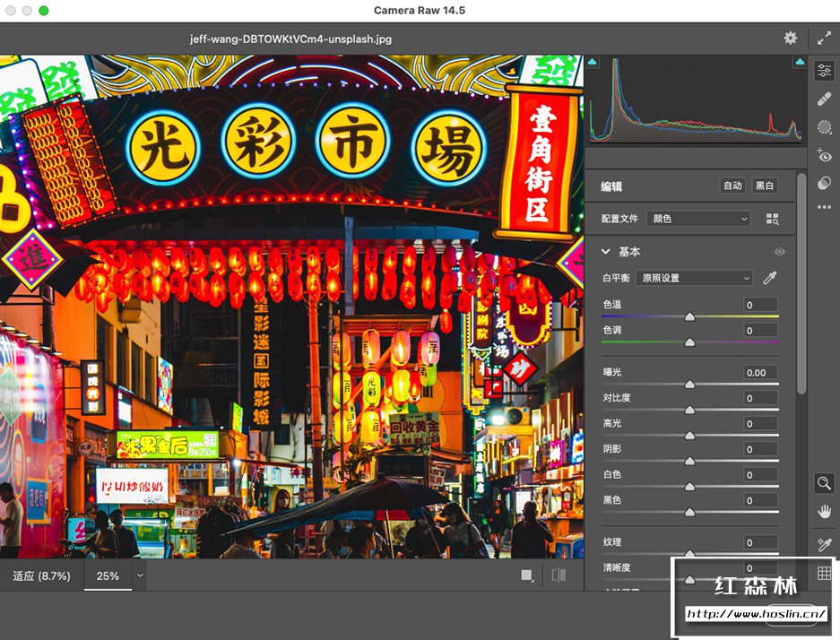Viewport: 840px width, 640px height.
Task: Toggle highlight clipping warning in histogram
Action: tap(799, 62)
